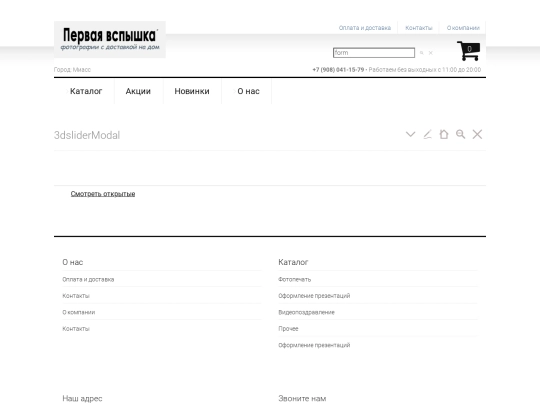The width and height of the screenshot is (540, 405).
Task: Open О компании link in top header
Action: pos(463,28)
